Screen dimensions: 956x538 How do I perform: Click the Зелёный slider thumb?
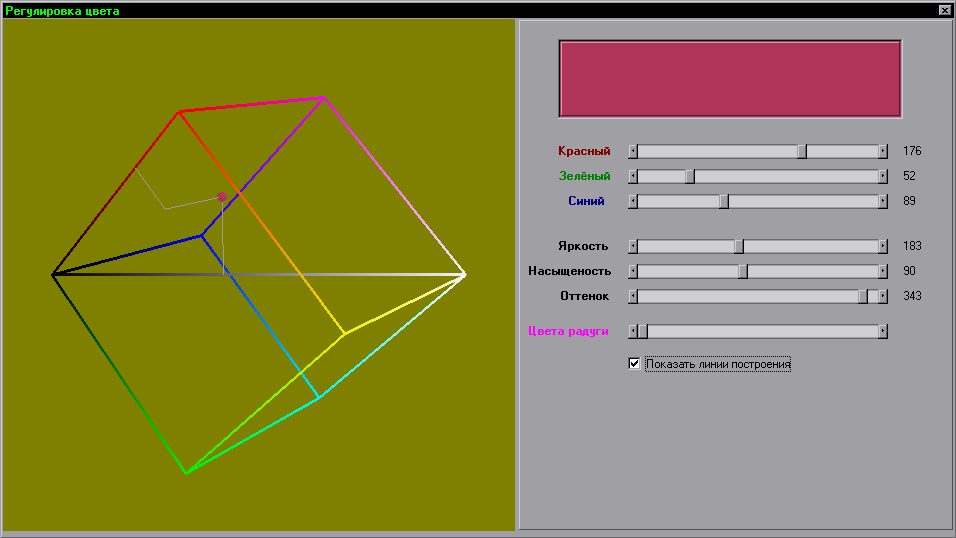tap(690, 176)
